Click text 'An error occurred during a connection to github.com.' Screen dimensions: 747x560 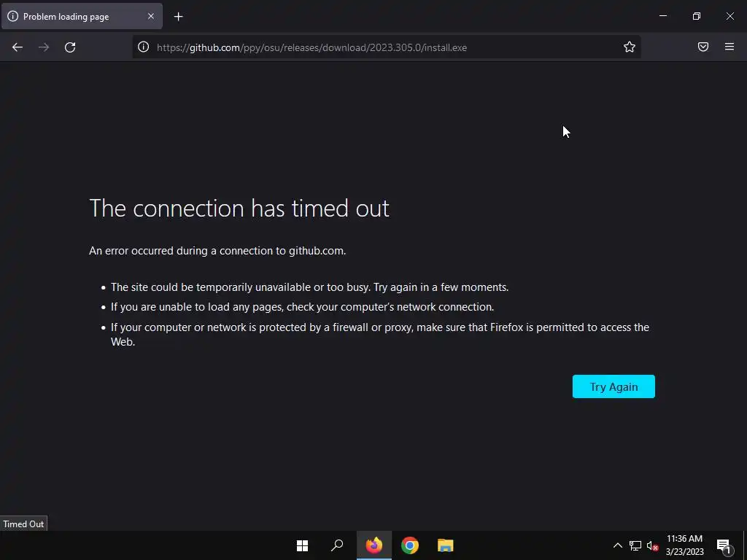tap(217, 251)
